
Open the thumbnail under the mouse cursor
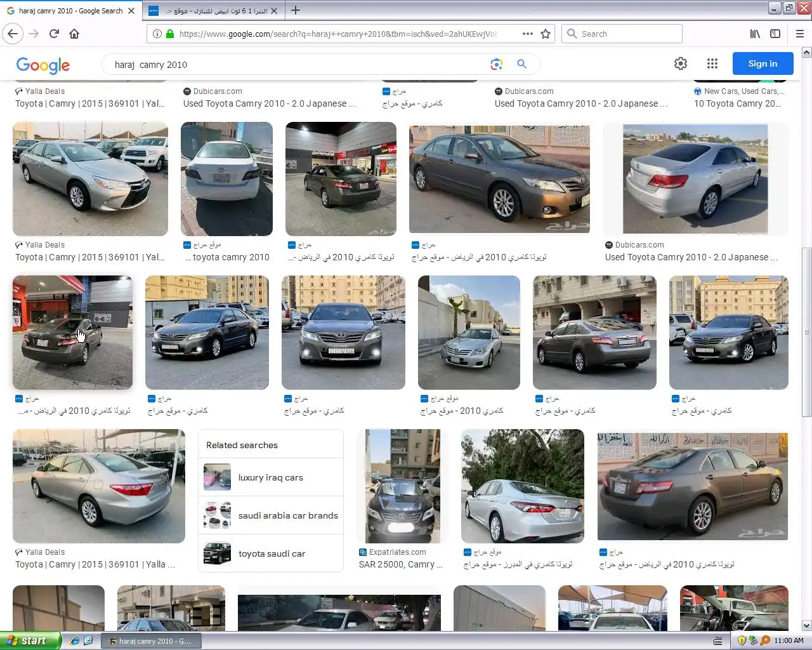pyautogui.click(x=73, y=333)
